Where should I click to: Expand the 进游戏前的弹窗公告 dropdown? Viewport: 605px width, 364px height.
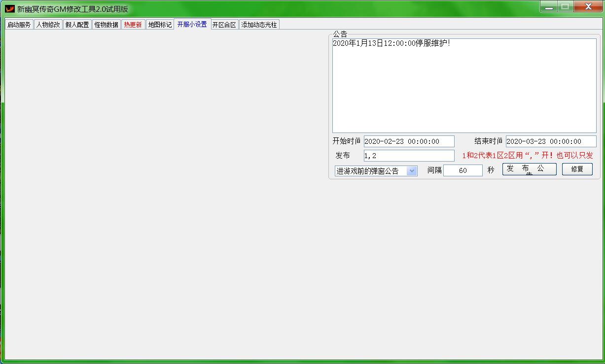pos(412,171)
